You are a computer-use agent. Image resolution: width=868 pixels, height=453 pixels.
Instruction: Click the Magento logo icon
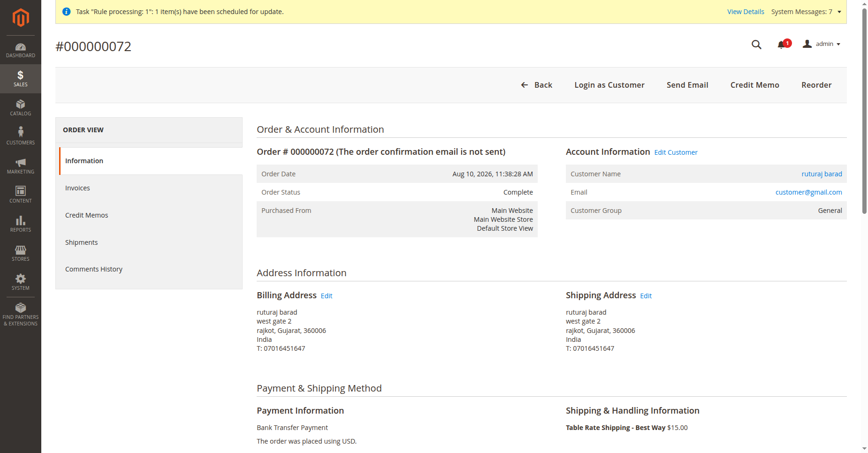point(21,18)
